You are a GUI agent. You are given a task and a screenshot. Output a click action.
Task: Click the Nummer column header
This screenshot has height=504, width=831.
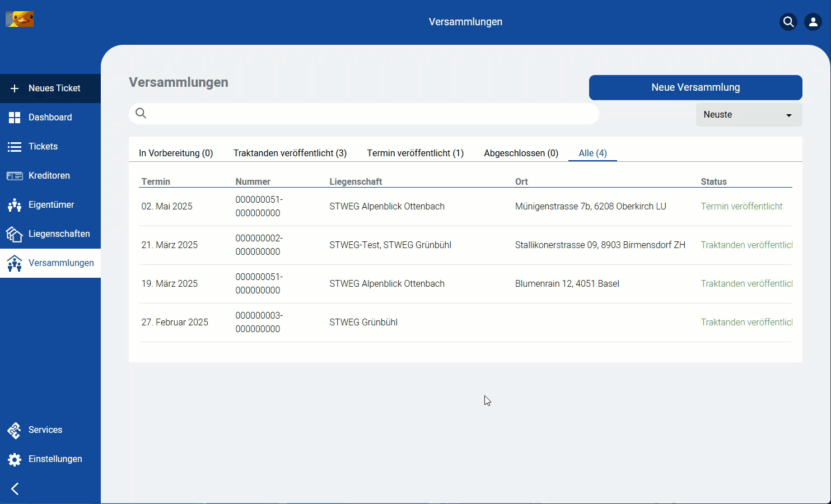pos(253,181)
